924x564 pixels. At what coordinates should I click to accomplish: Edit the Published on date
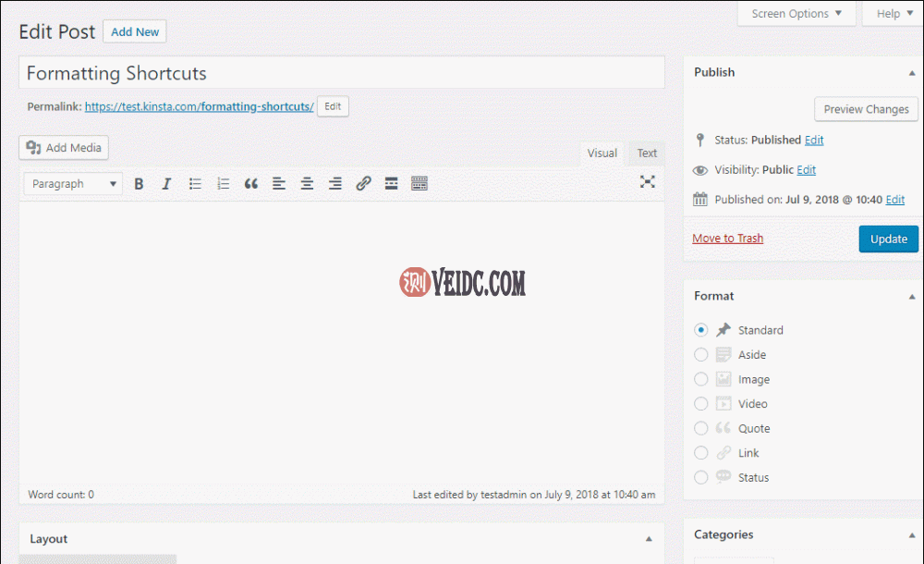pos(894,200)
